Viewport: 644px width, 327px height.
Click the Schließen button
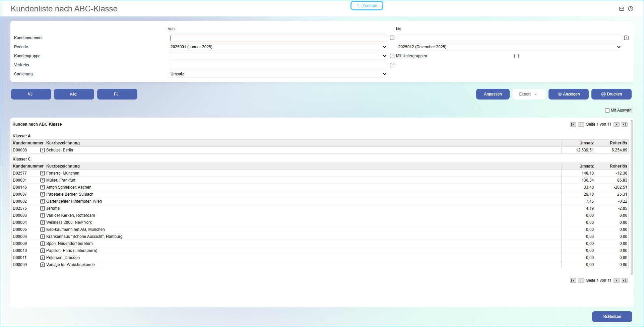point(612,317)
